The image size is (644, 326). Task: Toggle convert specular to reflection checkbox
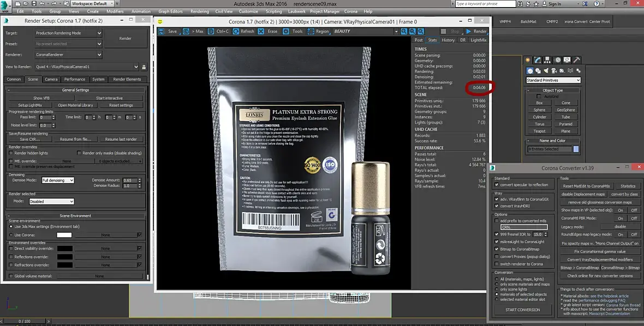497,185
